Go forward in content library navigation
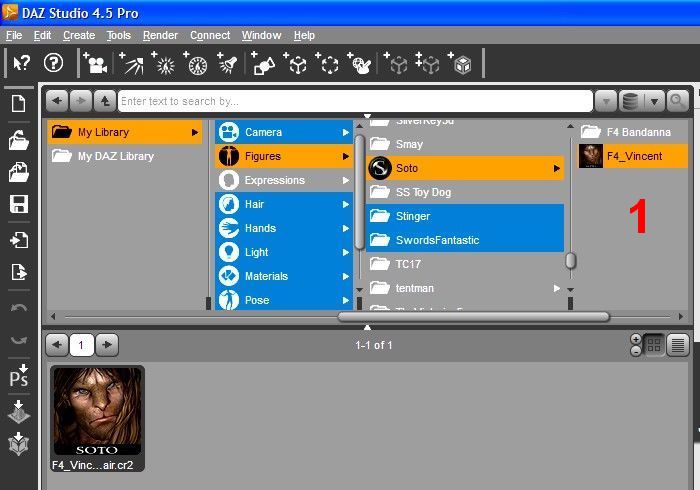 (81, 101)
